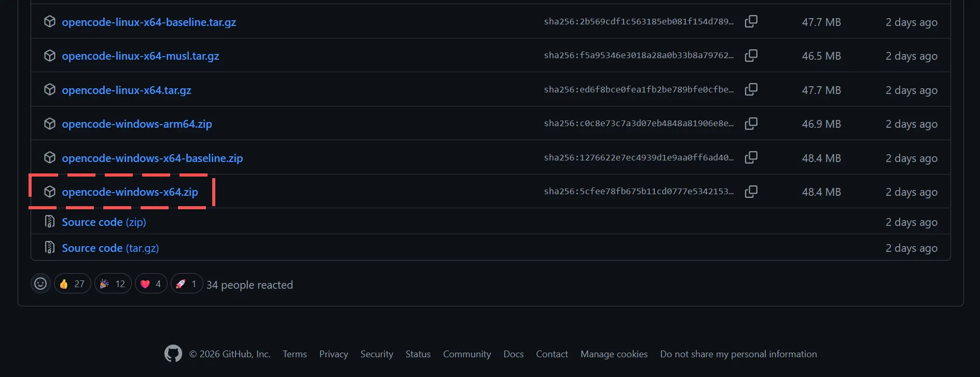Click package icon beside opencode-windows-x64.zip

pyautogui.click(x=50, y=191)
